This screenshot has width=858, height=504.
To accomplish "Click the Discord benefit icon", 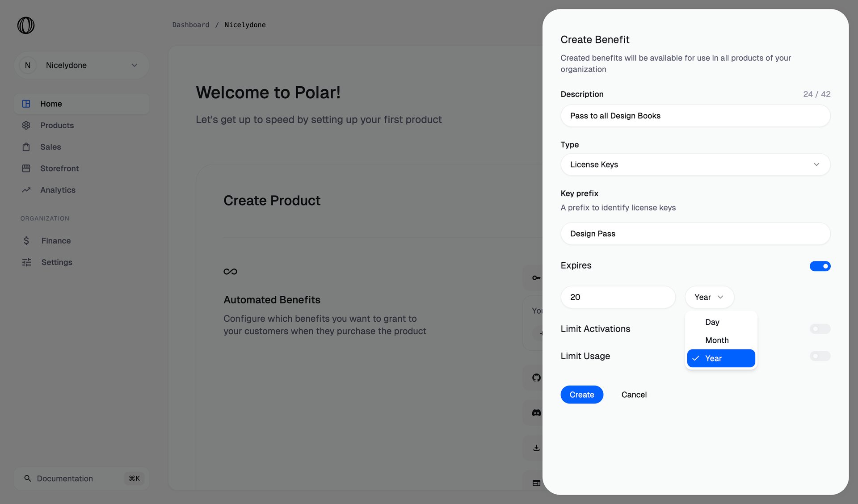I will [x=536, y=412].
